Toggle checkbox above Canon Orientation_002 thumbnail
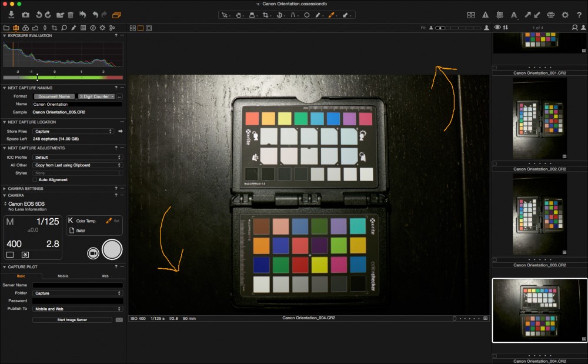 click(x=495, y=164)
